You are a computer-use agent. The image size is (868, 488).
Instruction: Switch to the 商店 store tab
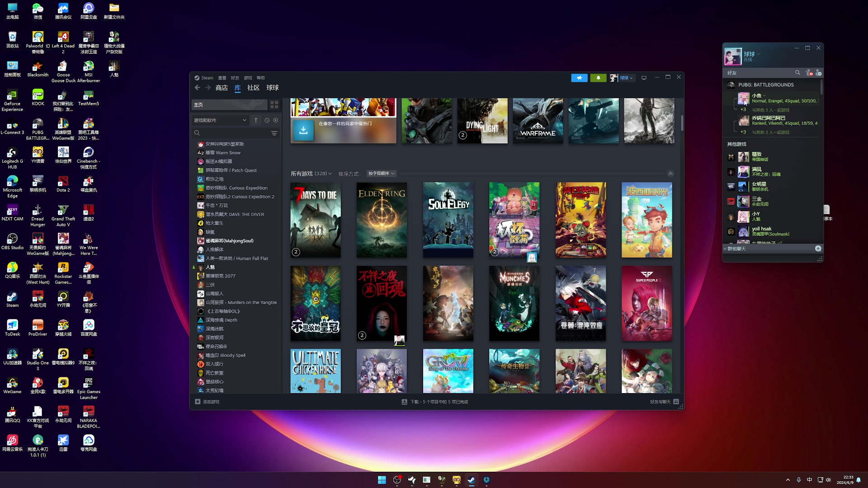222,88
